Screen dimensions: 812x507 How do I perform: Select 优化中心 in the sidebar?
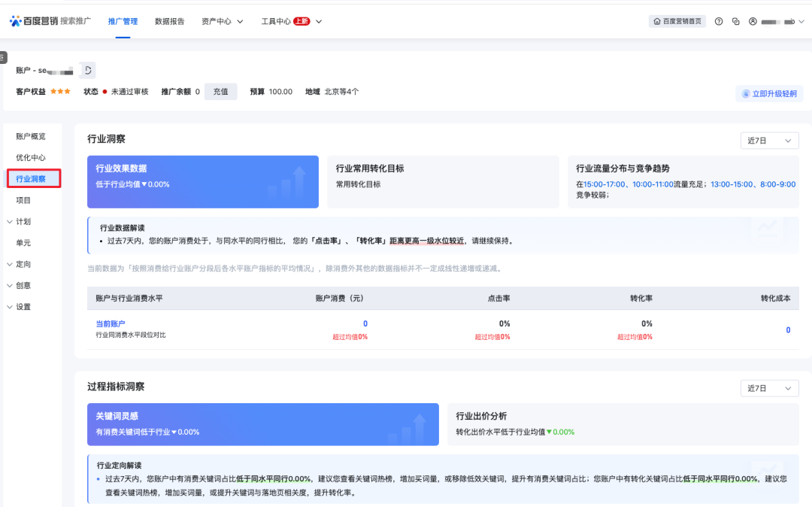(31, 157)
